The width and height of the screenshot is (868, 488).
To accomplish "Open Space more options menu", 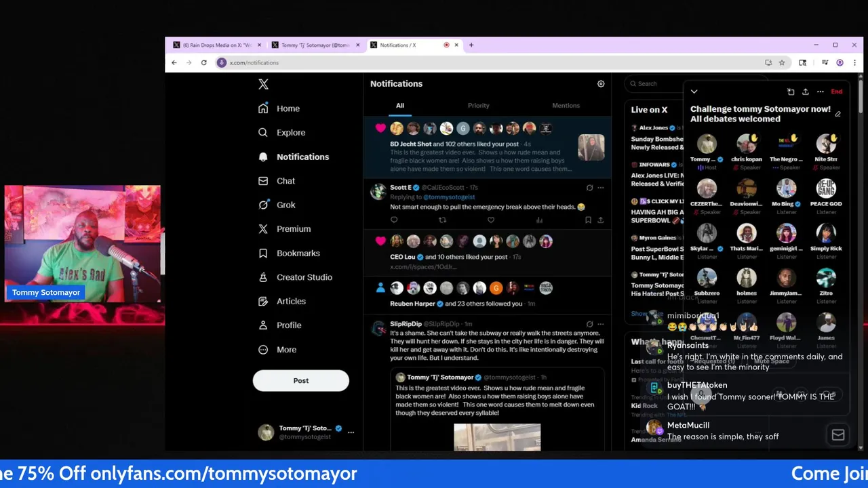I will pyautogui.click(x=821, y=91).
